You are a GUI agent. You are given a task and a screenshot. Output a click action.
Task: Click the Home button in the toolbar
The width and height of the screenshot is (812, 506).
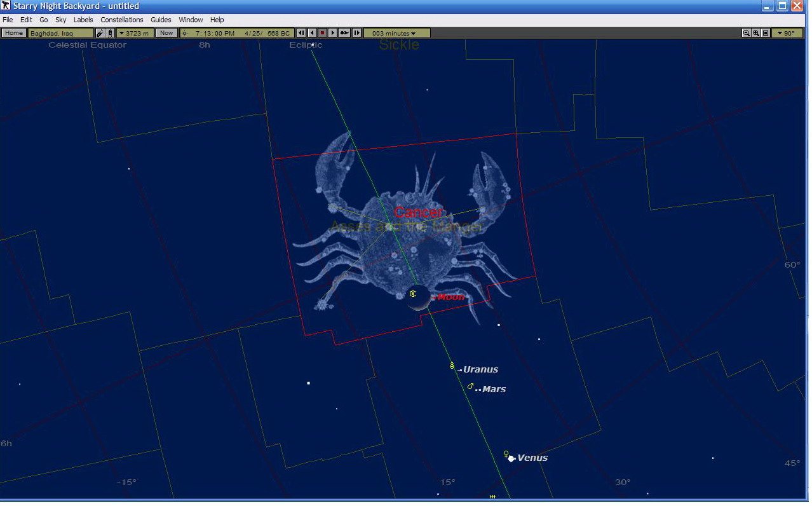tap(14, 33)
